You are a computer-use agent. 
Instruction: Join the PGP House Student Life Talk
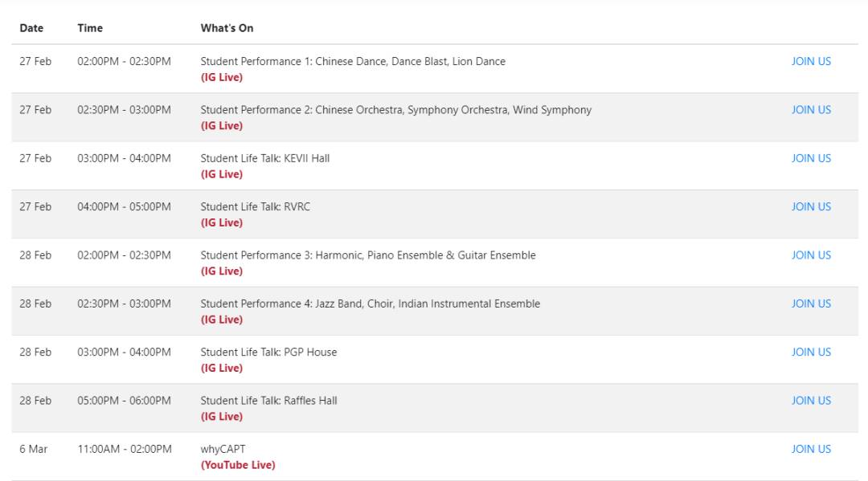click(811, 352)
